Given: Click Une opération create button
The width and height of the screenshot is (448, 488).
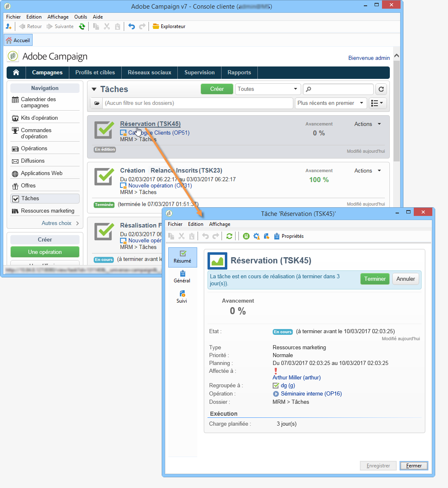Looking at the screenshot, I should (x=45, y=252).
